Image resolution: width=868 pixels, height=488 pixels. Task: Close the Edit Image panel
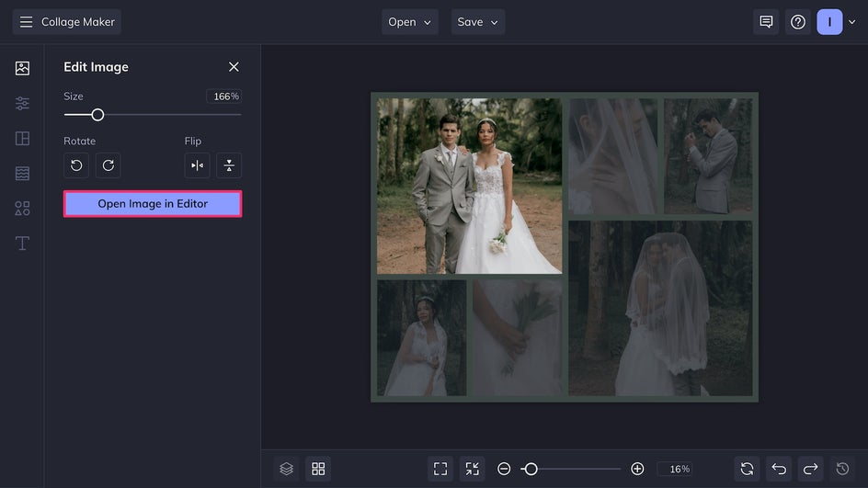234,67
